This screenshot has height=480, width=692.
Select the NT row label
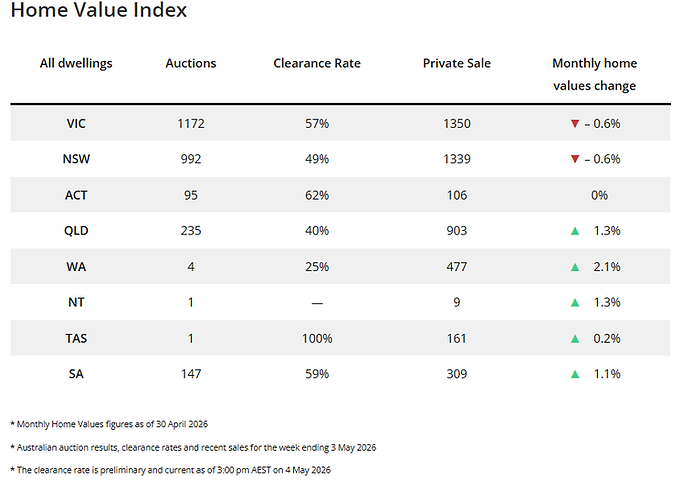click(76, 303)
